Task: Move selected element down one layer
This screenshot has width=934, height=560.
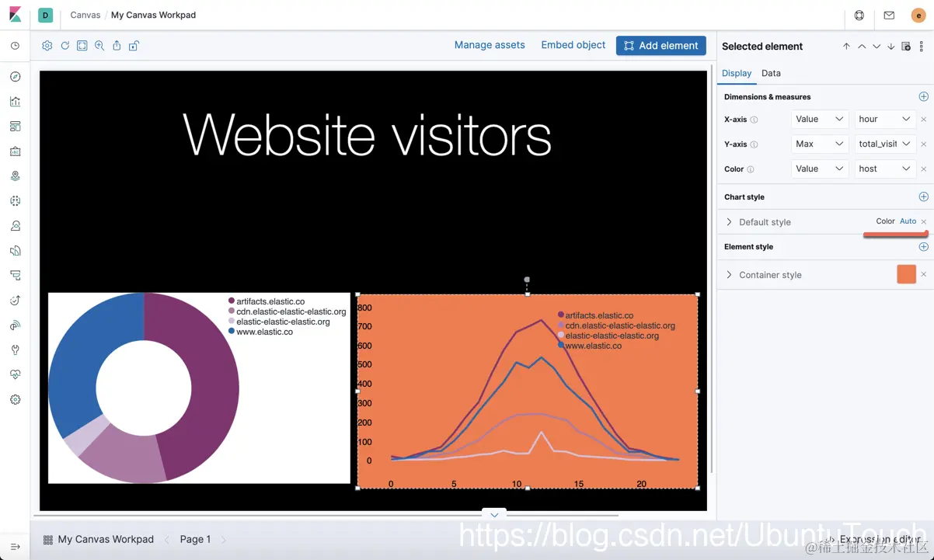Action: pos(876,47)
